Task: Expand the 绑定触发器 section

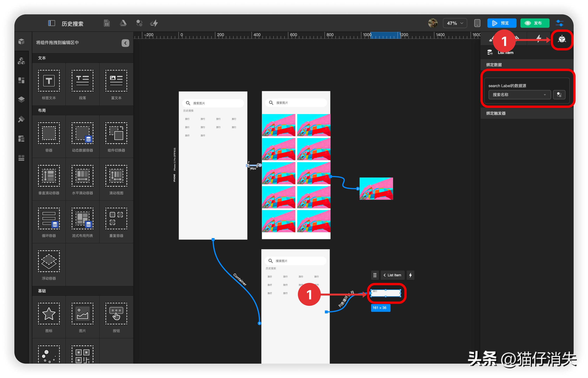Action: pos(496,113)
